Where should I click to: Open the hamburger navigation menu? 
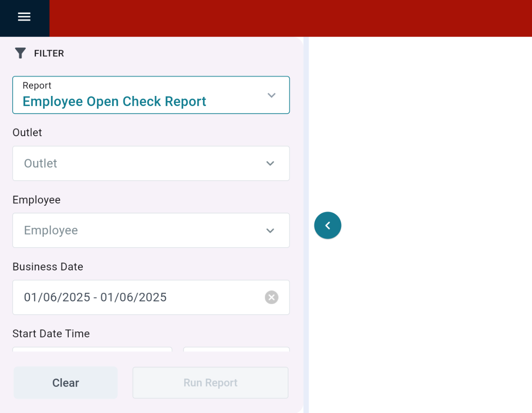(24, 17)
